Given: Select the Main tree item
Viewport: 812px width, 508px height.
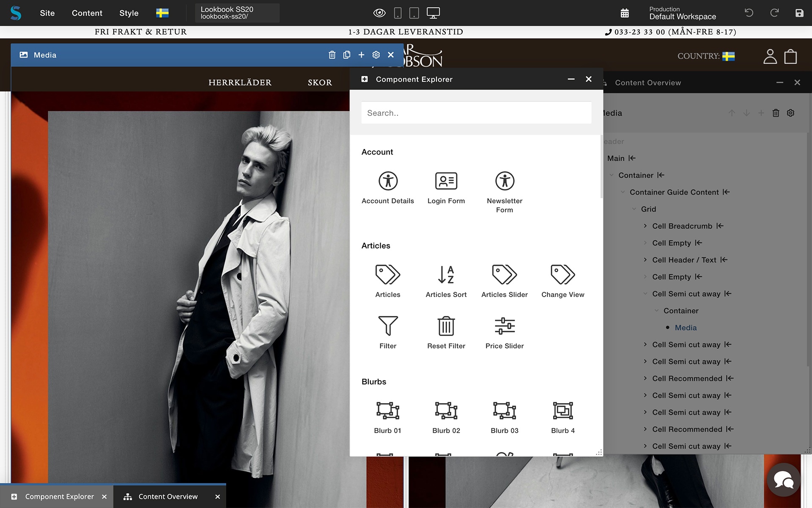Looking at the screenshot, I should [x=616, y=158].
